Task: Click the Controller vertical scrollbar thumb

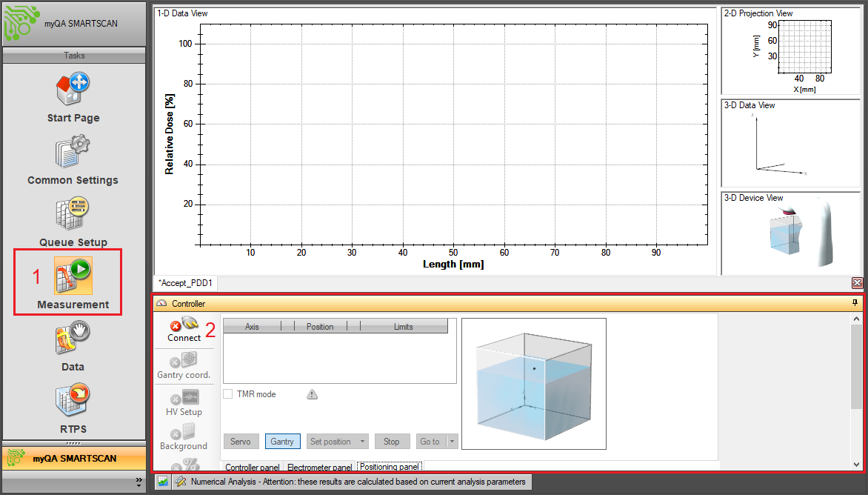Action: [856, 367]
